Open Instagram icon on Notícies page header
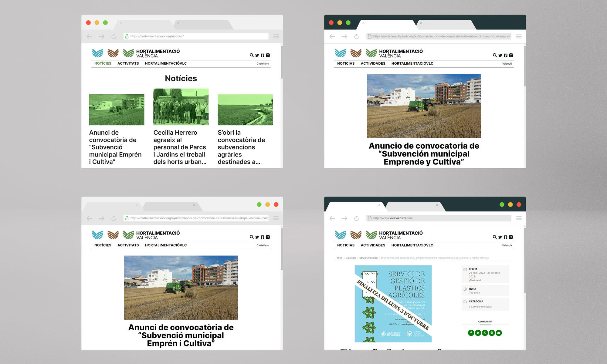 pyautogui.click(x=268, y=55)
